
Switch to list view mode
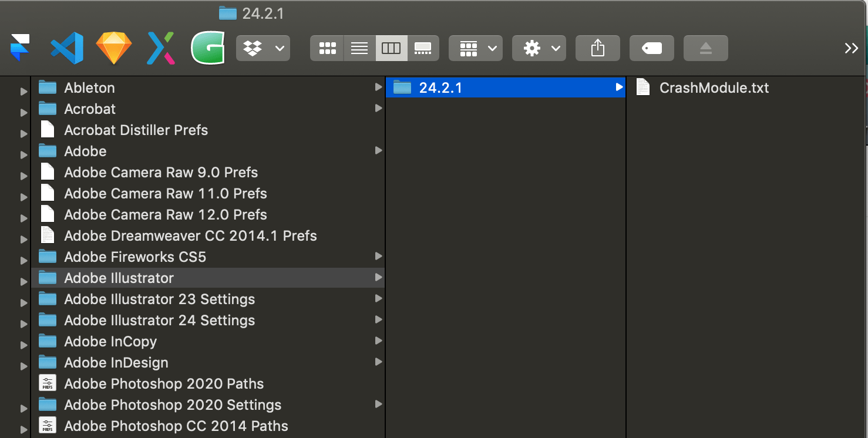[x=359, y=48]
